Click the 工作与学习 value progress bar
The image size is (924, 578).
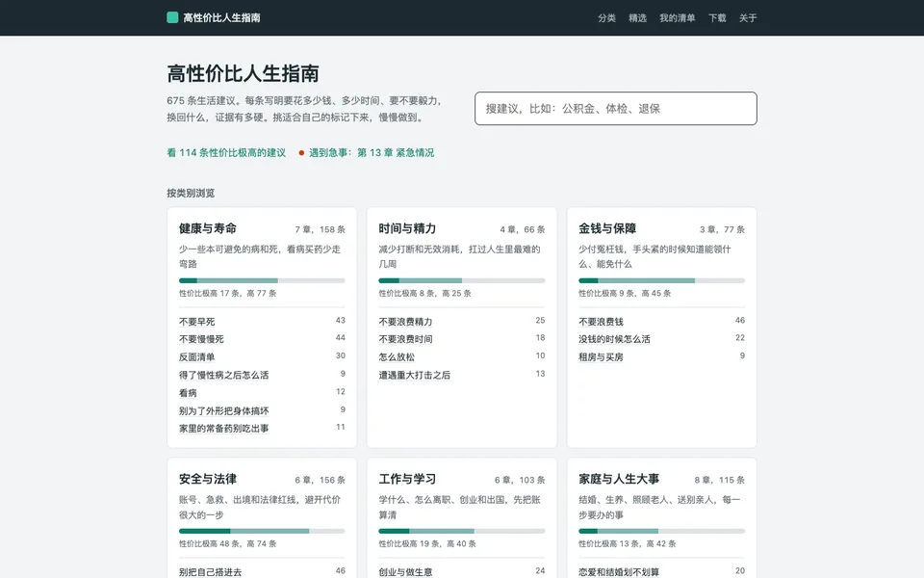[461, 532]
